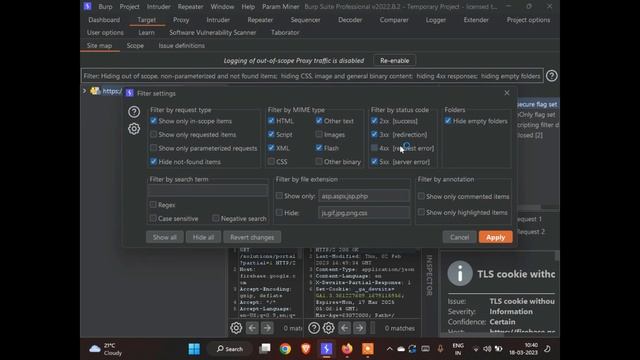640x360 pixels.
Task: Open Task View from the taskbar
Action: (x=265, y=349)
